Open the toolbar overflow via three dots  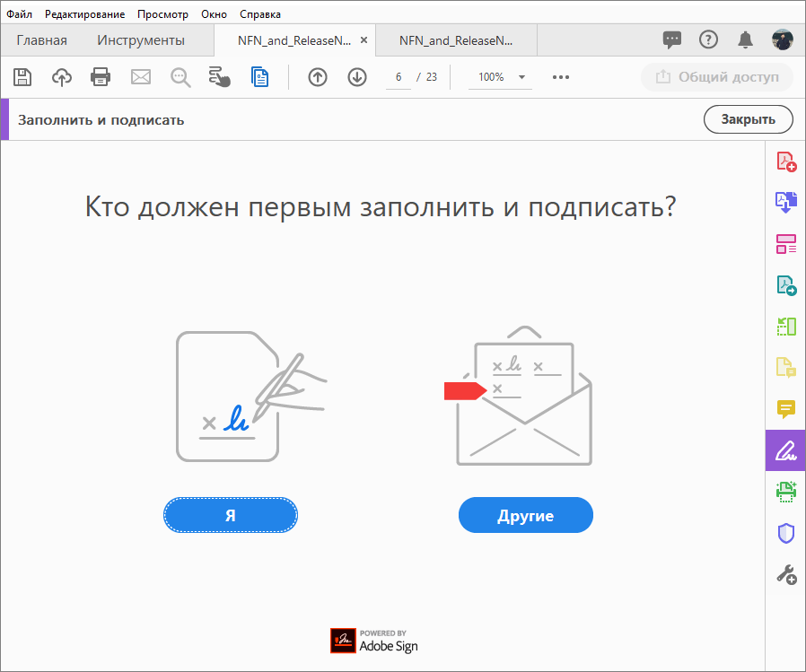[561, 77]
